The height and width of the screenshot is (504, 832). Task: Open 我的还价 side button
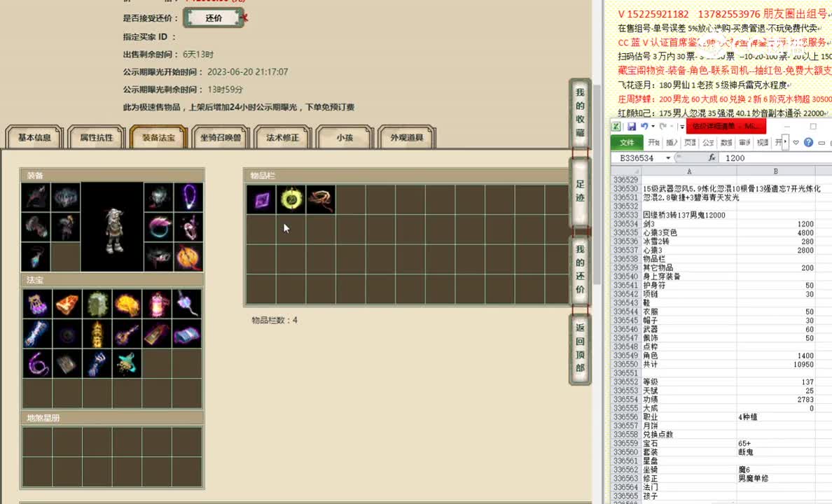[580, 269]
